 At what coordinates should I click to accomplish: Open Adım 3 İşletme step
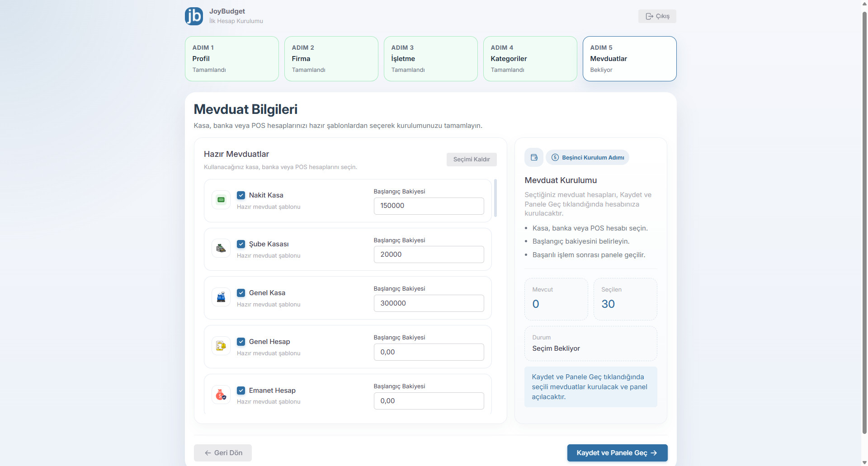point(431,59)
